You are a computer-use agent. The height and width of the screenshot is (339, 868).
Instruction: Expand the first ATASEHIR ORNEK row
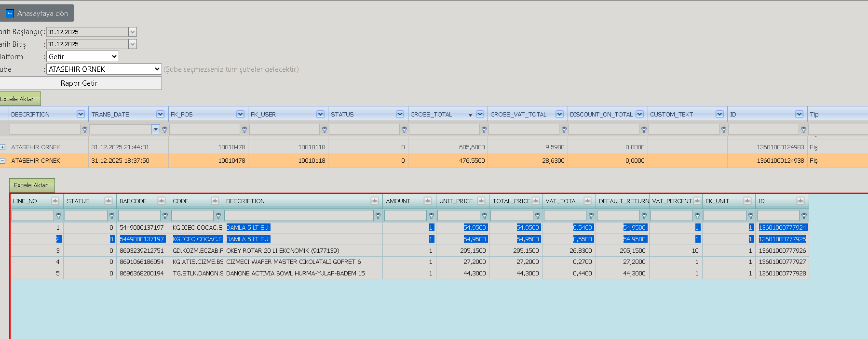point(2,147)
